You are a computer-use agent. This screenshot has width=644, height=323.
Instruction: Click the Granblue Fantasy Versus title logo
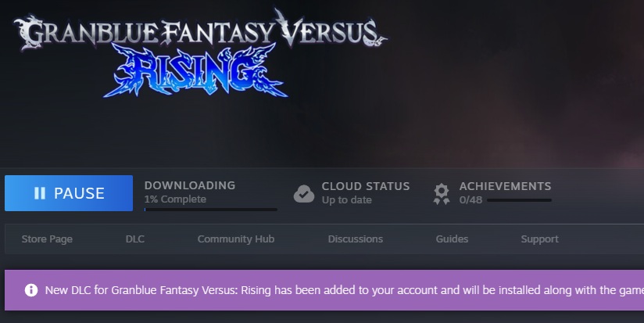[x=200, y=31]
